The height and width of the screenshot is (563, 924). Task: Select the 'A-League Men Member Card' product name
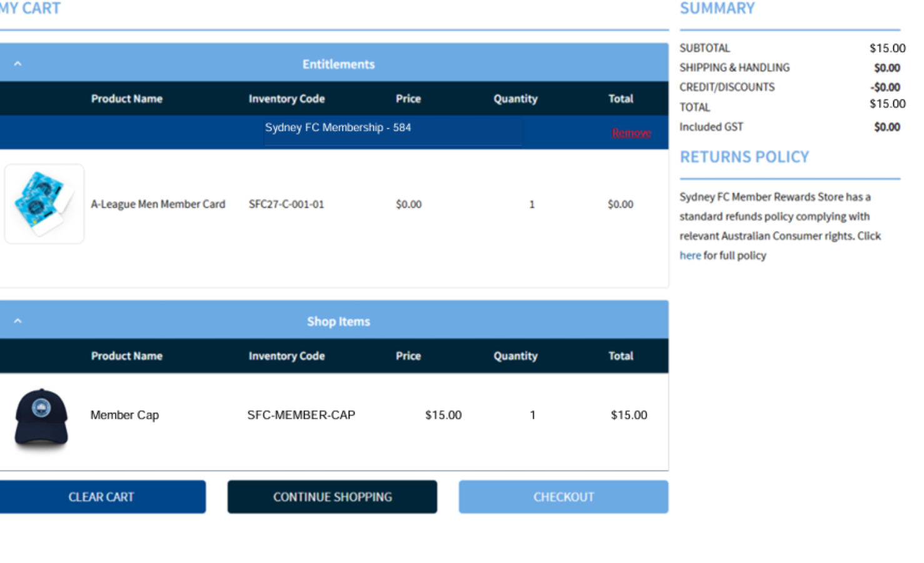[158, 204]
